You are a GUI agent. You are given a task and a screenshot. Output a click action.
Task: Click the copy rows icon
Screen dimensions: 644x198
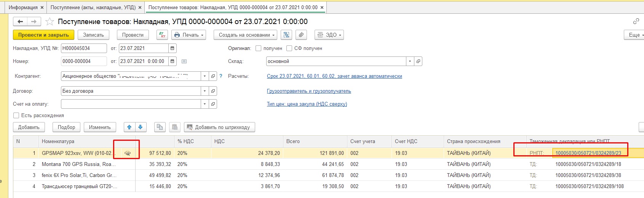160,127
